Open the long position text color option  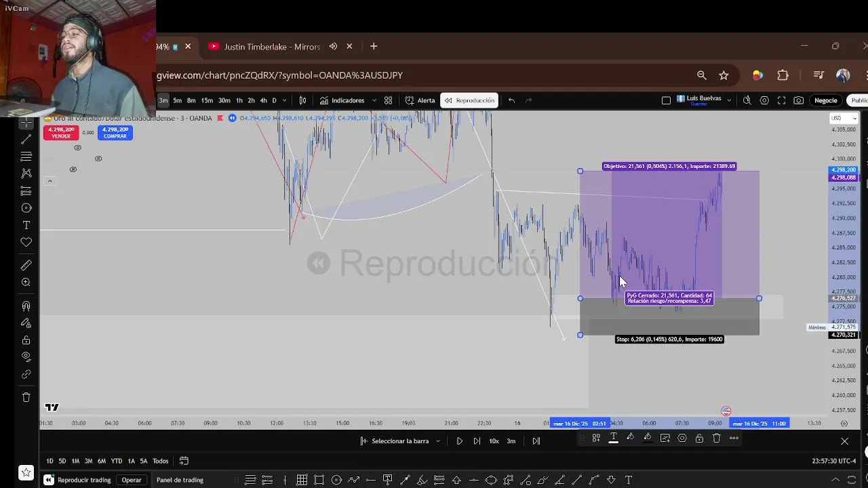(613, 438)
